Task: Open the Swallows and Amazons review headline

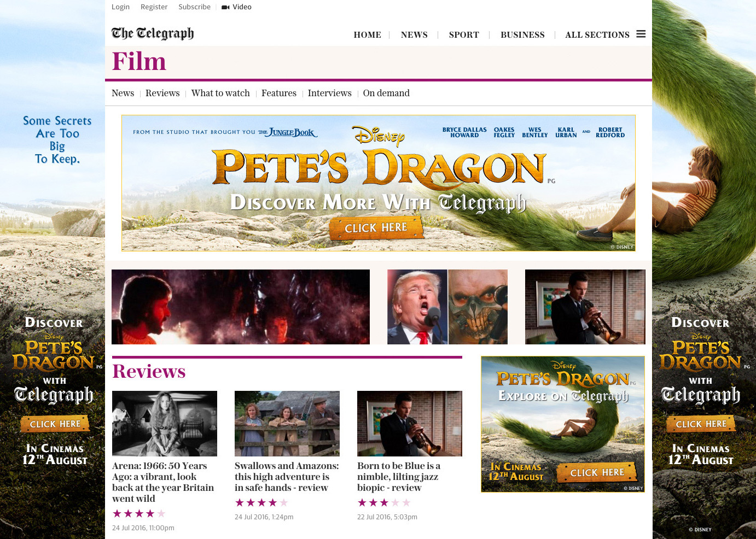Action: 287,477
